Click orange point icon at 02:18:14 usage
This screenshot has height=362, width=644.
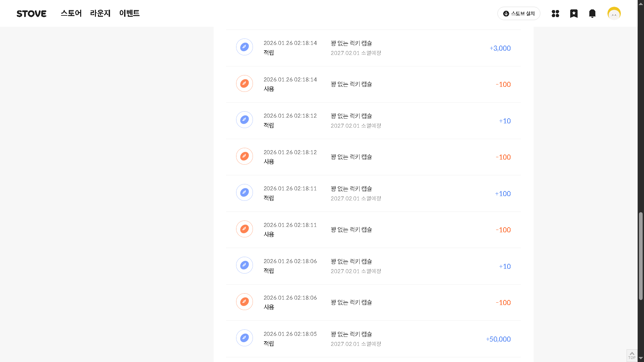click(245, 83)
